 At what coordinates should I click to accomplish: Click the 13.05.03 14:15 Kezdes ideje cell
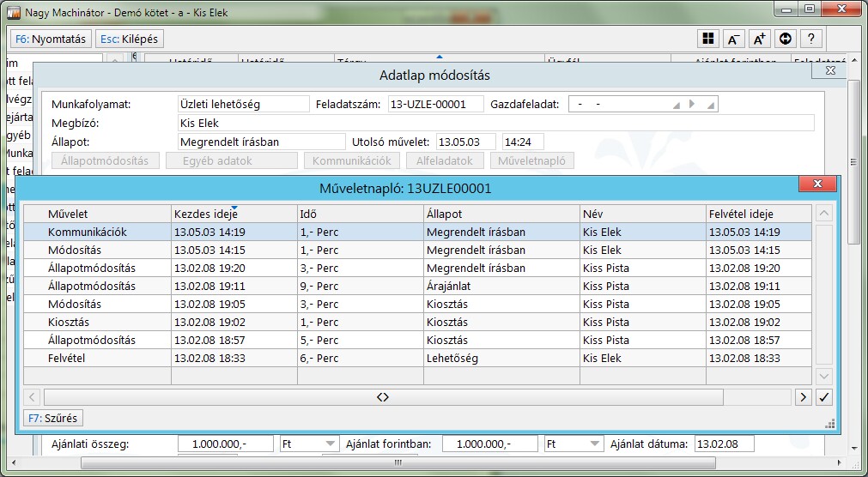coord(234,251)
